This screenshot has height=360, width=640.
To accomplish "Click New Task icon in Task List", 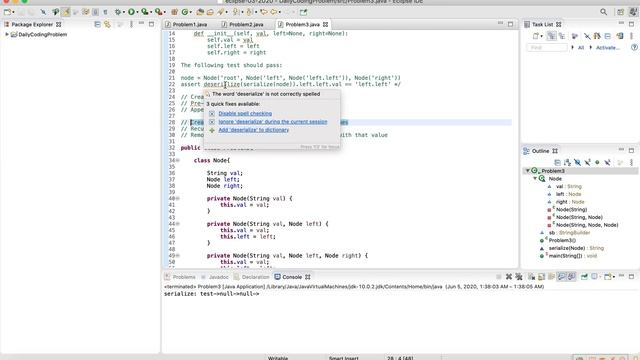I will click(x=536, y=36).
